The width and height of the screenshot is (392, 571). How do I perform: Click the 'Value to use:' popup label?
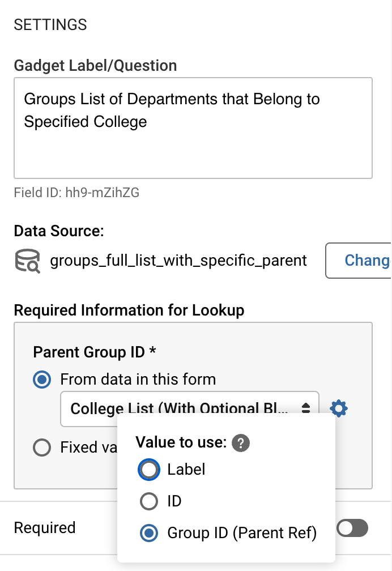181,443
